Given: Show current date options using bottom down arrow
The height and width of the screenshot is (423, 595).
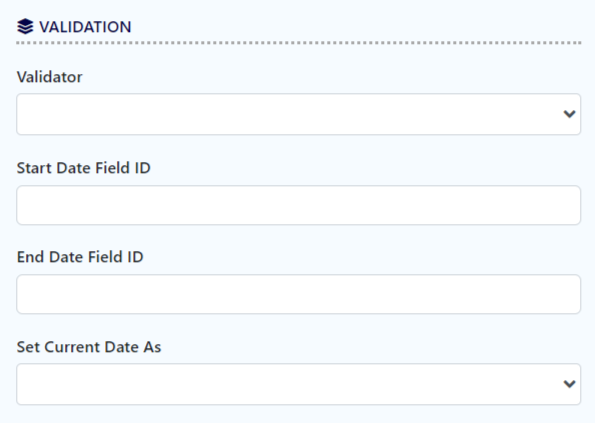Looking at the screenshot, I should coord(569,384).
